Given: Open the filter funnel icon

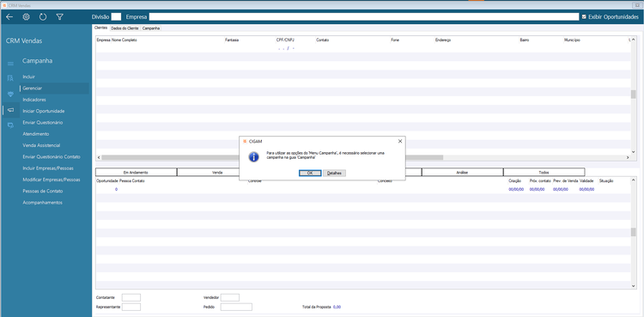Looking at the screenshot, I should coord(59,17).
